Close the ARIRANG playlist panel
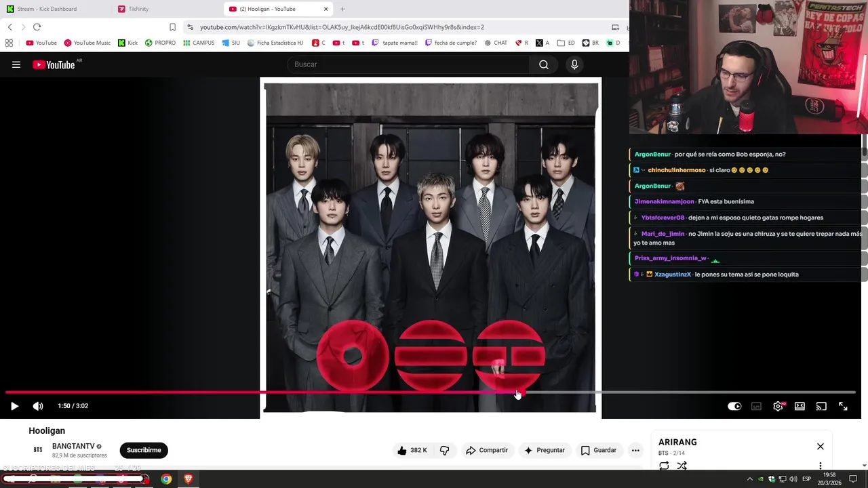868x488 pixels. pos(821,447)
